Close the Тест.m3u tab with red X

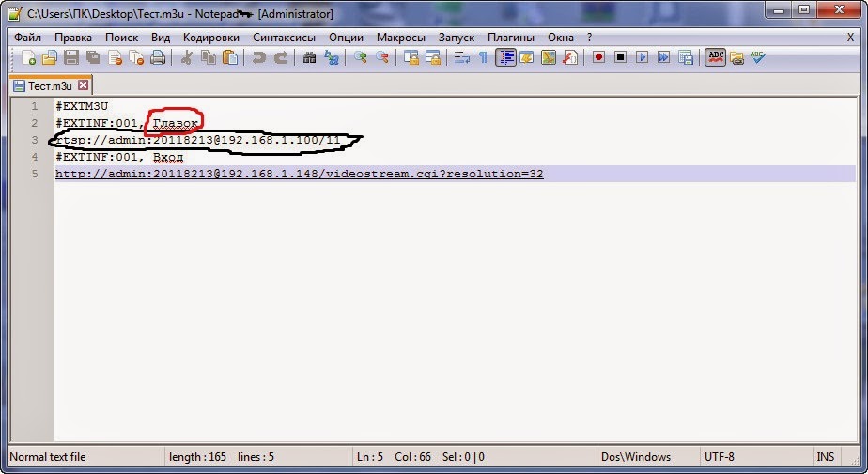pyautogui.click(x=83, y=85)
